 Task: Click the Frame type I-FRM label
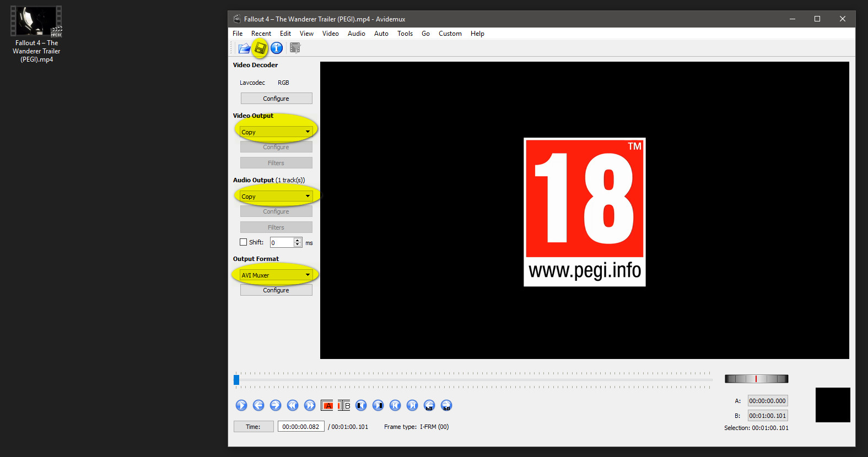417,427
